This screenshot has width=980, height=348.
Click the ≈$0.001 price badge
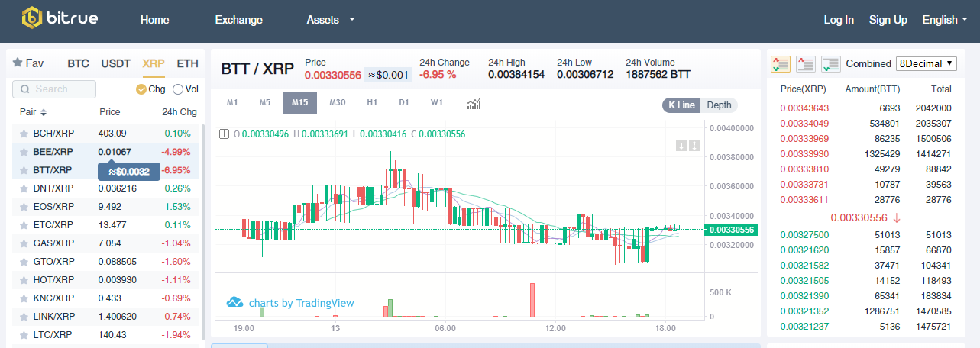click(388, 75)
